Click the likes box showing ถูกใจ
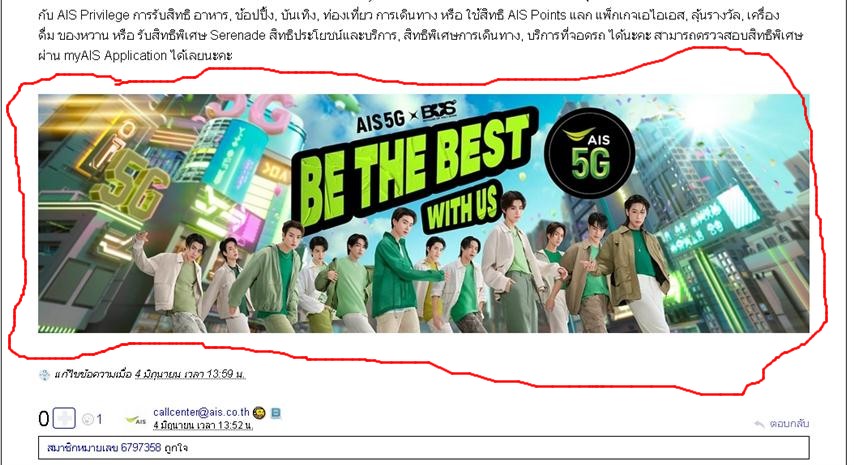Image resolution: width=854 pixels, height=465 pixels. click(424, 448)
